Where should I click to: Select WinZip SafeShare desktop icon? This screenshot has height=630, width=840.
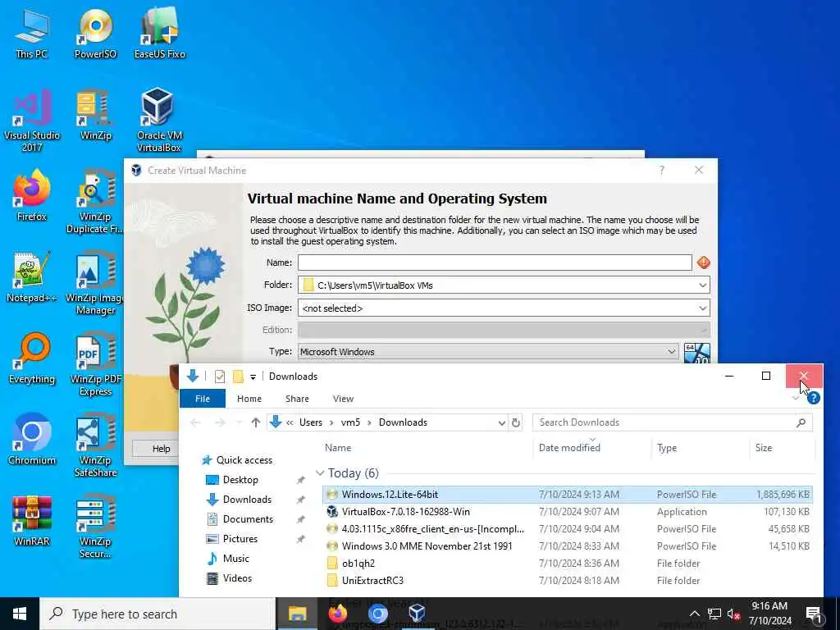pos(95,445)
